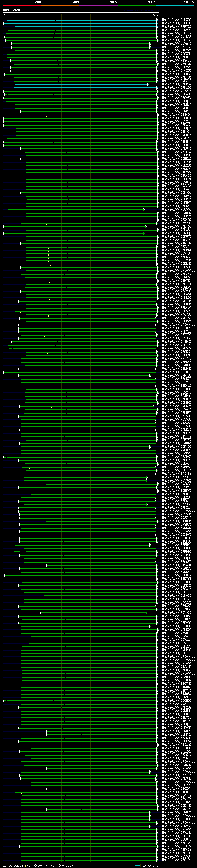The width and height of the screenshot is (197, 868).
Task: Select hit label UniRef100_B6KAD5
Action: [177, 94]
